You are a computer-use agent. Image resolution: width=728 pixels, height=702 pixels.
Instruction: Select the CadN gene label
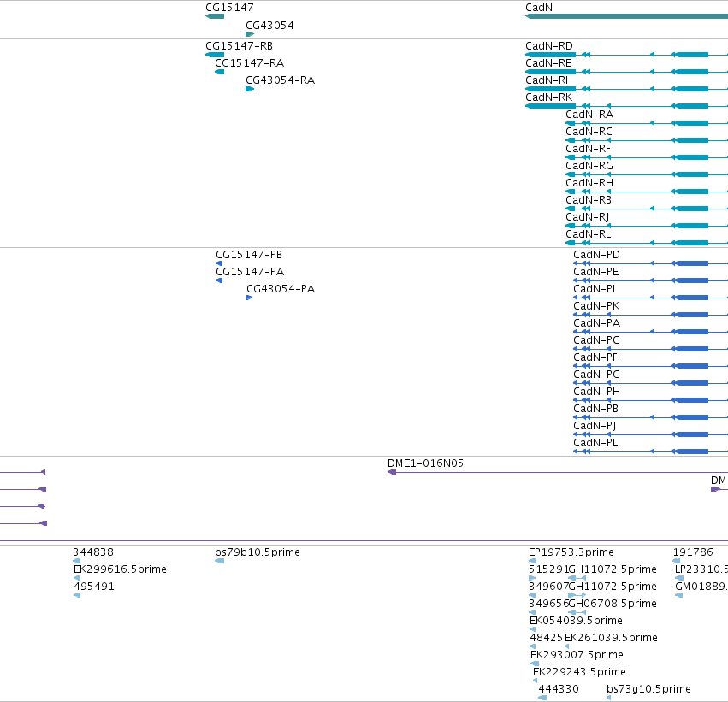click(539, 8)
